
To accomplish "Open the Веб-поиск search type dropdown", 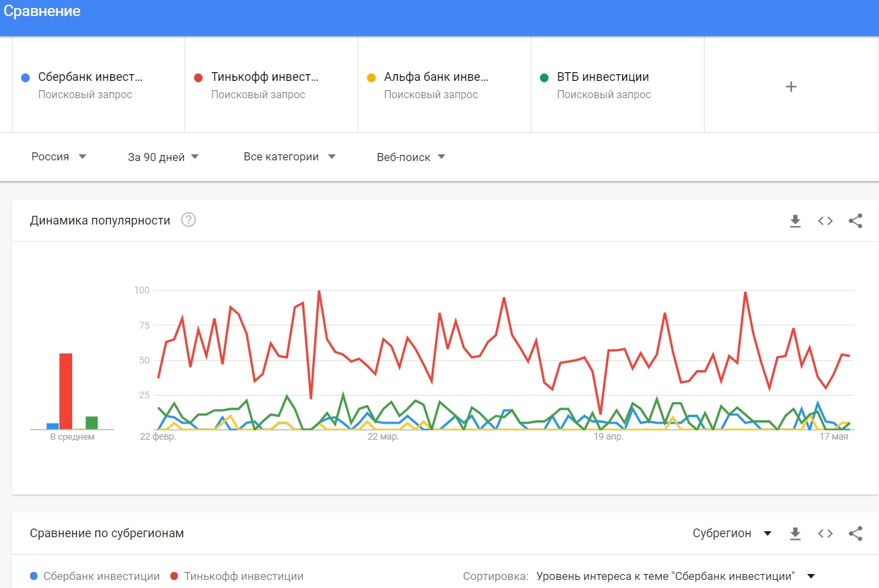I will tap(411, 157).
